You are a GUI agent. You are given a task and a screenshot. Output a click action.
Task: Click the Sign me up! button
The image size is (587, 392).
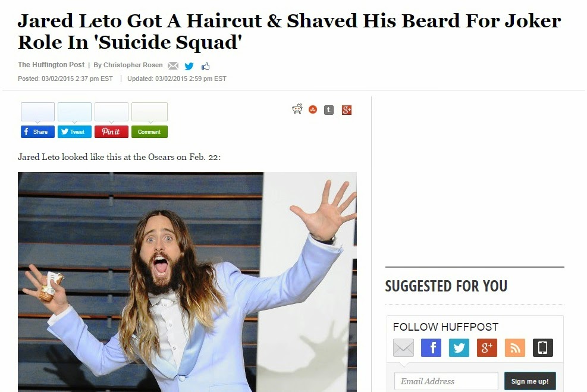[530, 381]
